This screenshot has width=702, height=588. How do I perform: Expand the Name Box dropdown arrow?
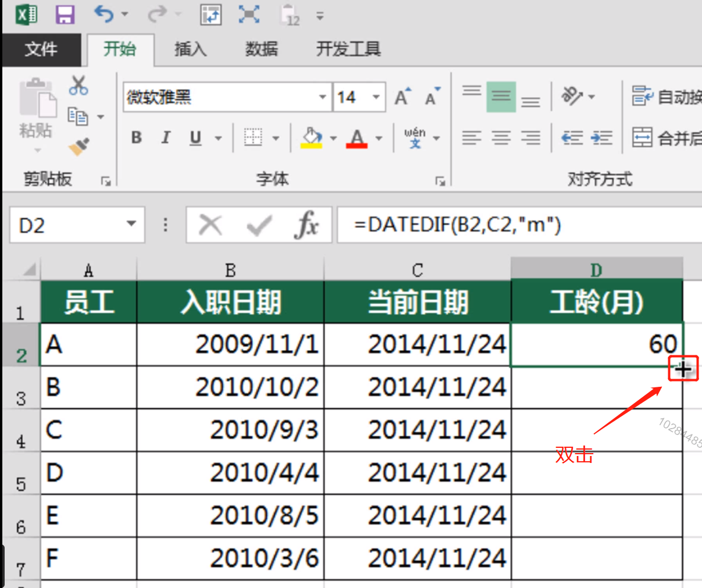[131, 224]
